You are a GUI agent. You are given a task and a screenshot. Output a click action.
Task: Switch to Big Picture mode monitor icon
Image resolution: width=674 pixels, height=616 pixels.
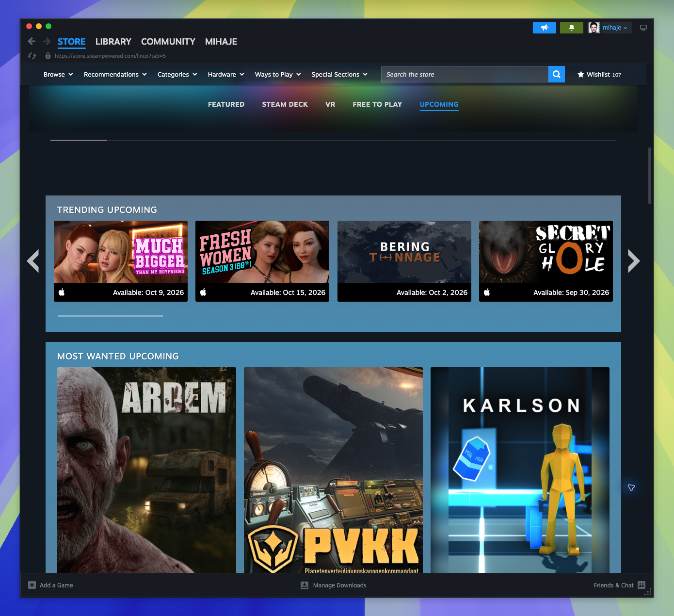point(643,28)
